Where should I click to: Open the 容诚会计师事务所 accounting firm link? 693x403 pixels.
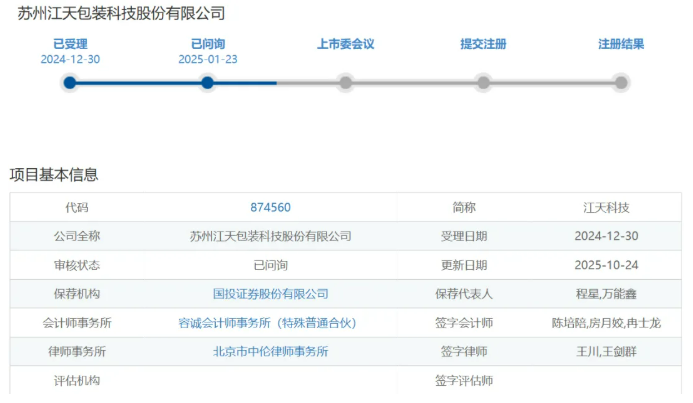(270, 323)
